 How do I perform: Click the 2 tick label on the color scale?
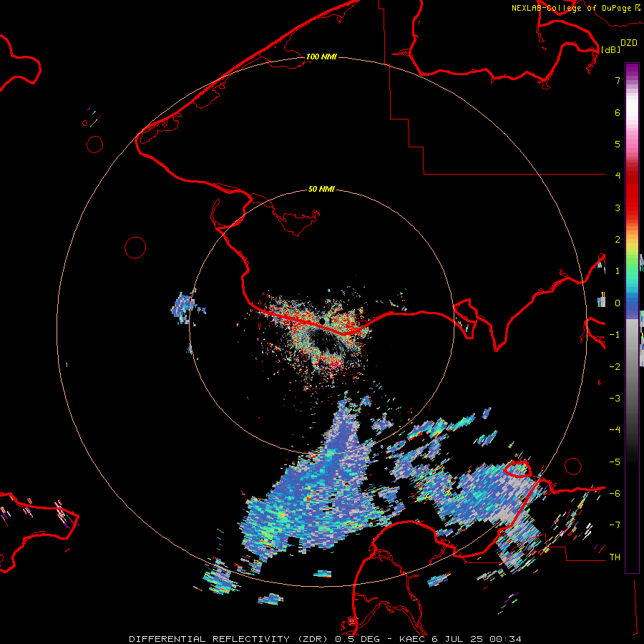[618, 240]
